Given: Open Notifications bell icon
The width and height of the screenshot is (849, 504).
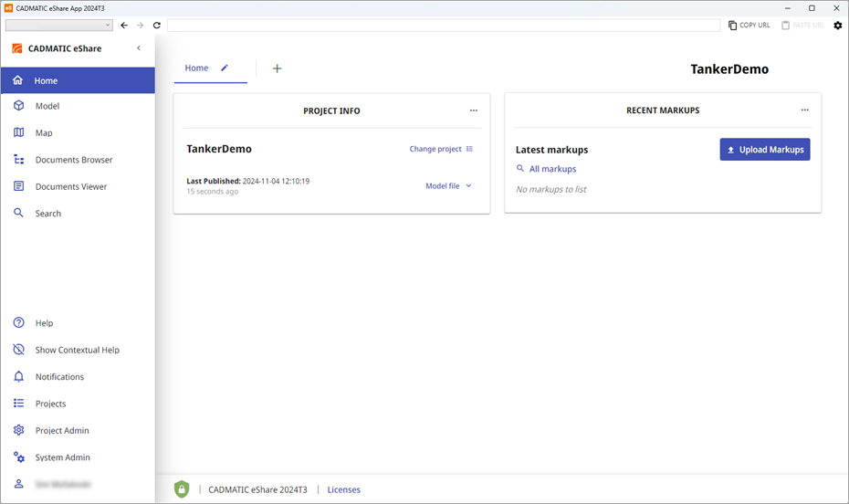Looking at the screenshot, I should [18, 377].
